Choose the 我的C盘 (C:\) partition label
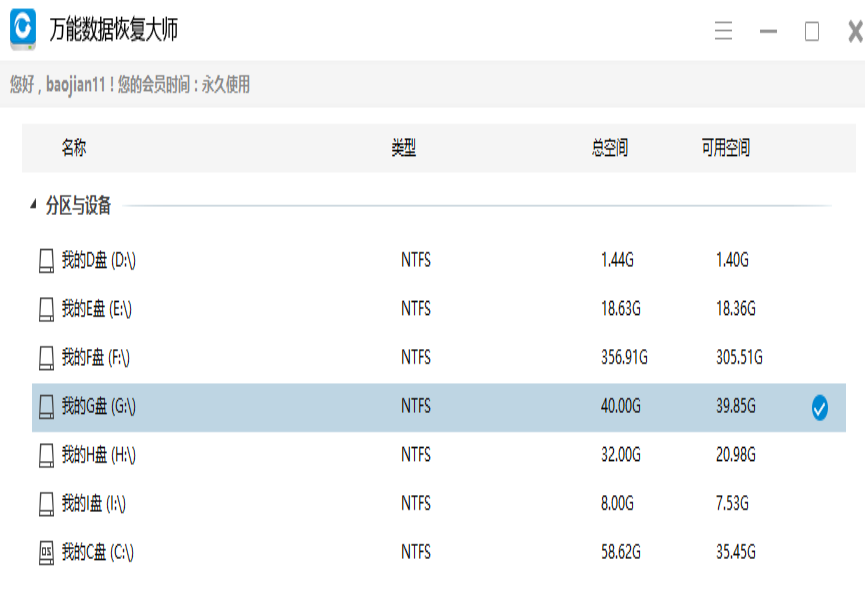This screenshot has height=603, width=865. tap(98, 552)
